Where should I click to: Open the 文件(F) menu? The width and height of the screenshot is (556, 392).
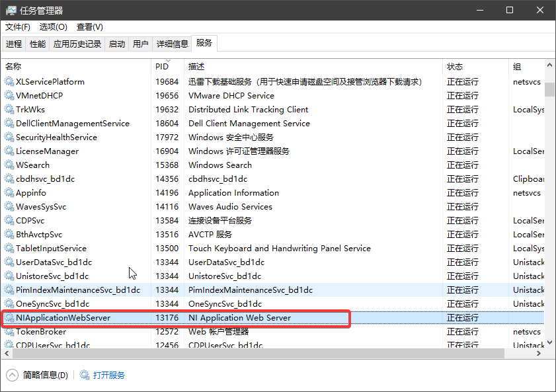18,27
